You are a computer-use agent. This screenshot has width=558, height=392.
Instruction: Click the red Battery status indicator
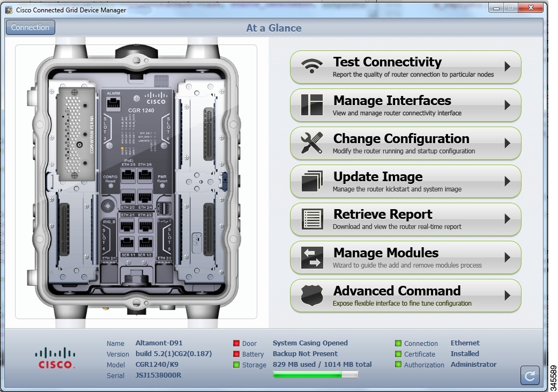coord(236,354)
